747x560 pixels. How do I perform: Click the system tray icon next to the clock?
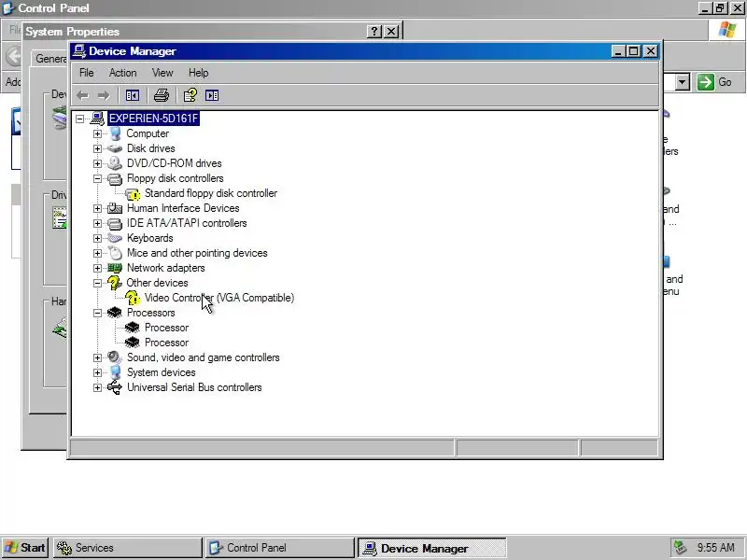[x=681, y=548]
